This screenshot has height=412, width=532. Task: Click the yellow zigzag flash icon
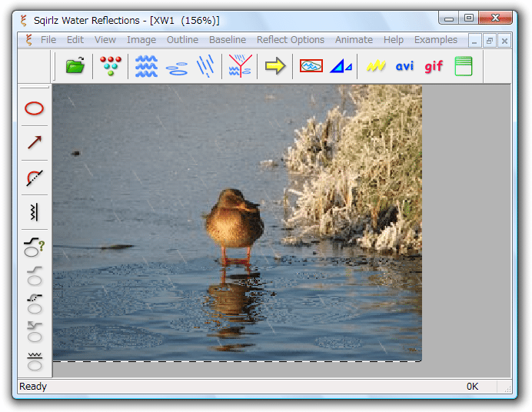click(376, 65)
